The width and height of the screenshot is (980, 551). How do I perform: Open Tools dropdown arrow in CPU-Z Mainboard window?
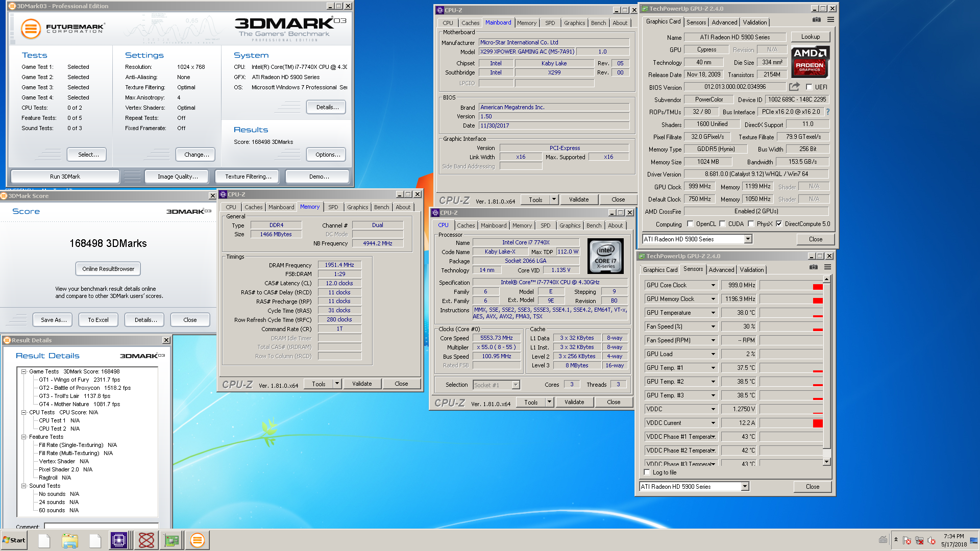(554, 199)
